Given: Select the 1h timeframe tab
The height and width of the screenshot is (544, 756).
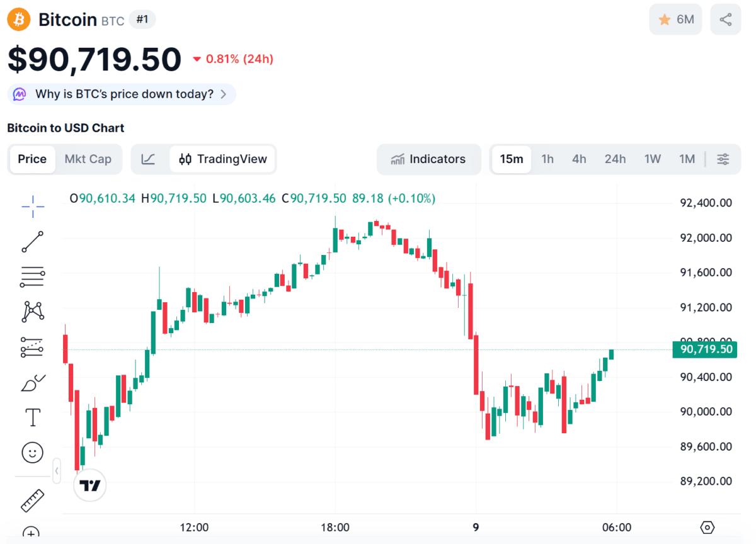Looking at the screenshot, I should pyautogui.click(x=547, y=159).
